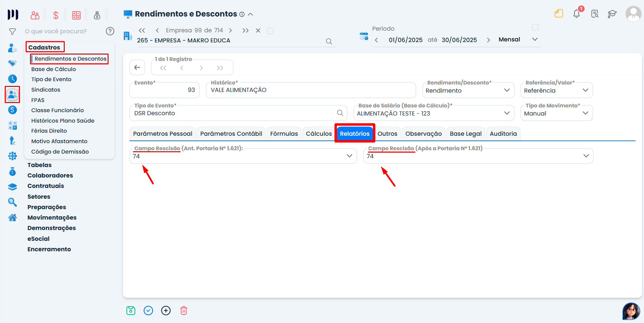Open the document search icon in header
644x323 pixels.
(595, 14)
